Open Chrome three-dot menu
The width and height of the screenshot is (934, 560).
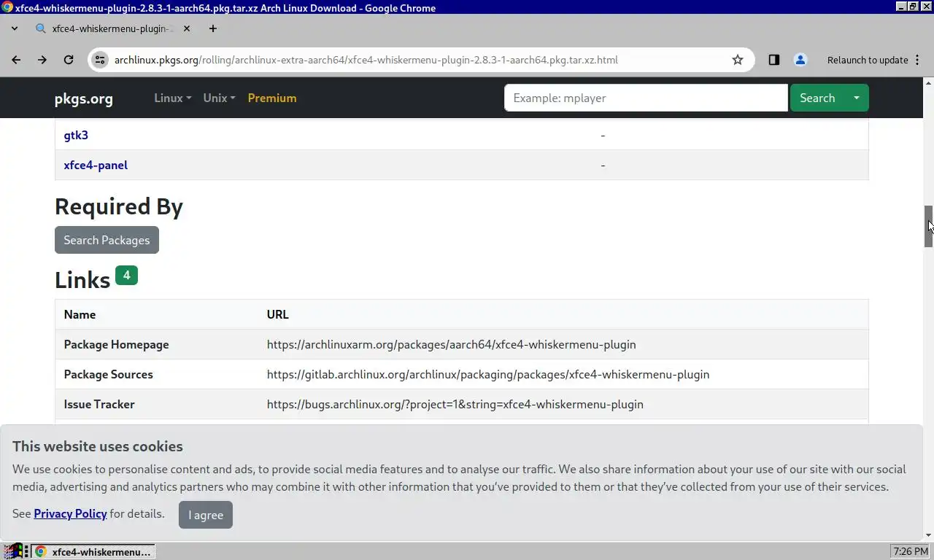918,60
